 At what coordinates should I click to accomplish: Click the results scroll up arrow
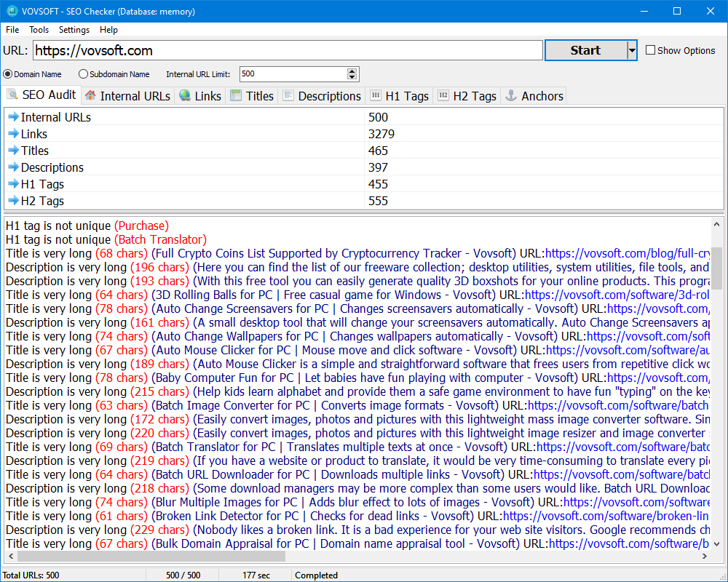pyautogui.click(x=717, y=224)
